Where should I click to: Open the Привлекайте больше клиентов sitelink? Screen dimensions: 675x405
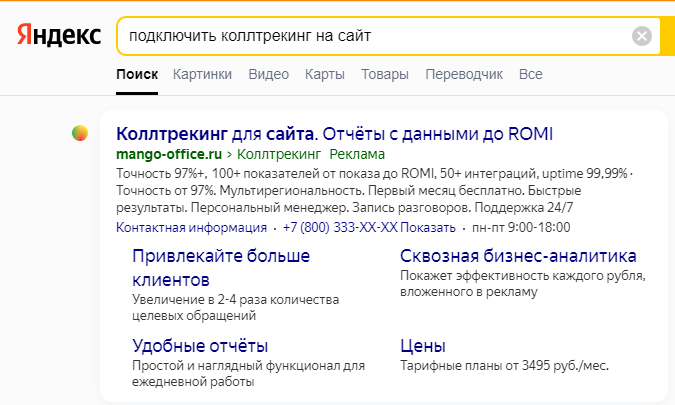221,268
